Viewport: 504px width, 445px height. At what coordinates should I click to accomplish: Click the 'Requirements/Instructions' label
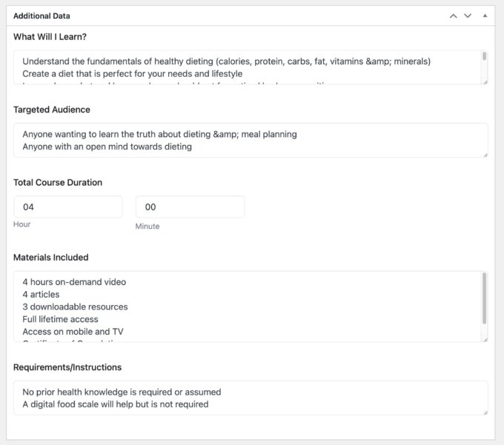click(x=67, y=367)
